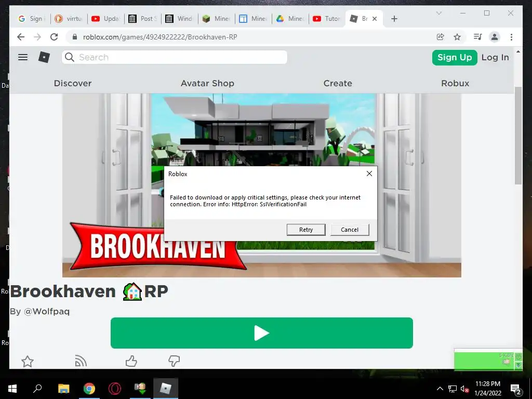Switch to the Wind archive tab
This screenshot has height=399, width=532.
179,19
